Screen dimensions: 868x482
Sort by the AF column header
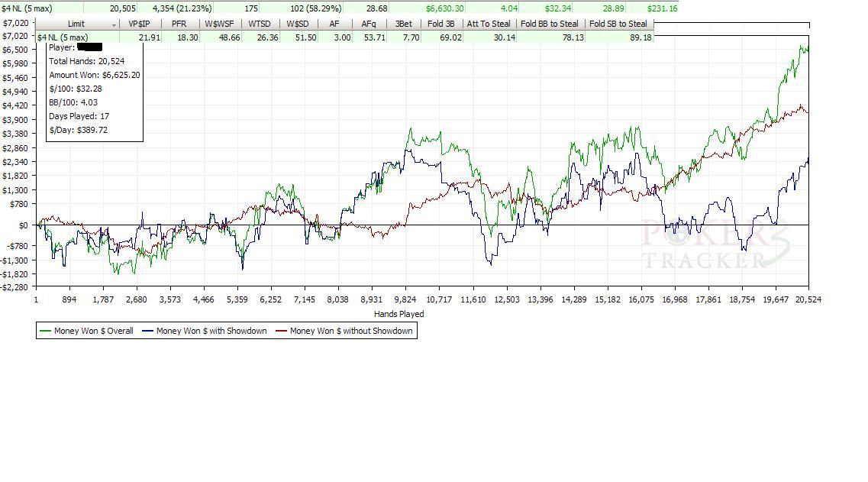(x=334, y=24)
